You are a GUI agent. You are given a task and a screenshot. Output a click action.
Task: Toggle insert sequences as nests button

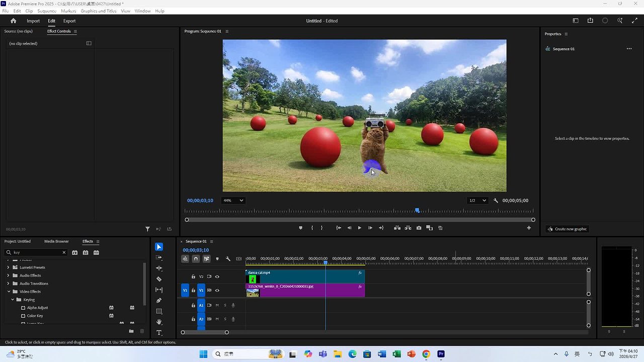185,259
